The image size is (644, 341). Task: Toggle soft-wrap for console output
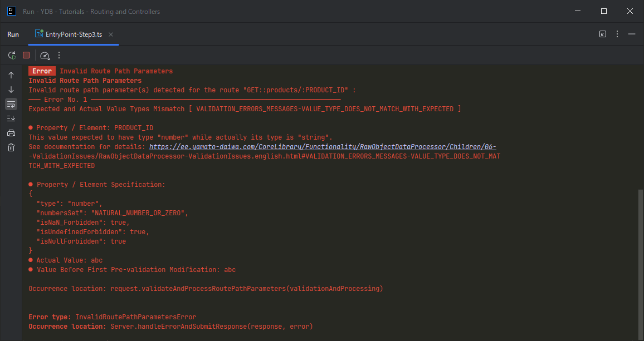click(x=11, y=104)
